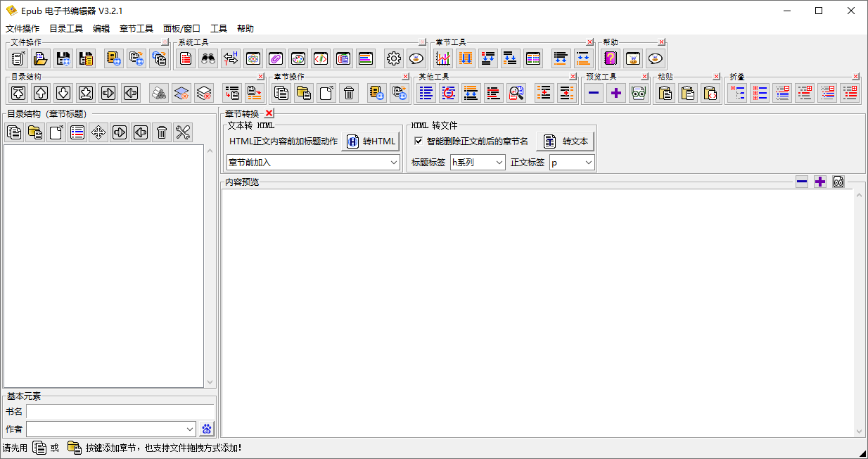Image resolution: width=868 pixels, height=459 pixels.
Task: Open settings with the gear icon
Action: (394, 58)
